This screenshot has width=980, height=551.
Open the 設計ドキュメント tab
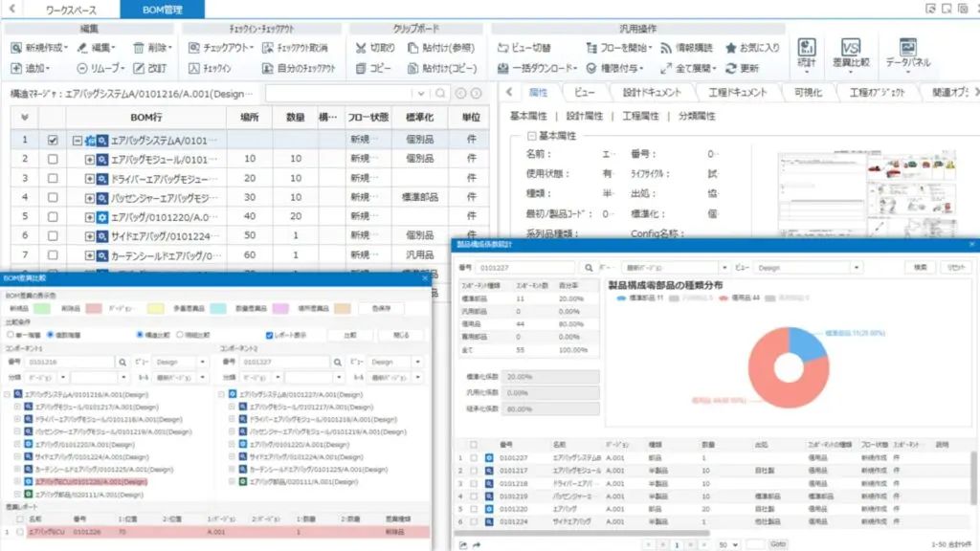tap(651, 93)
